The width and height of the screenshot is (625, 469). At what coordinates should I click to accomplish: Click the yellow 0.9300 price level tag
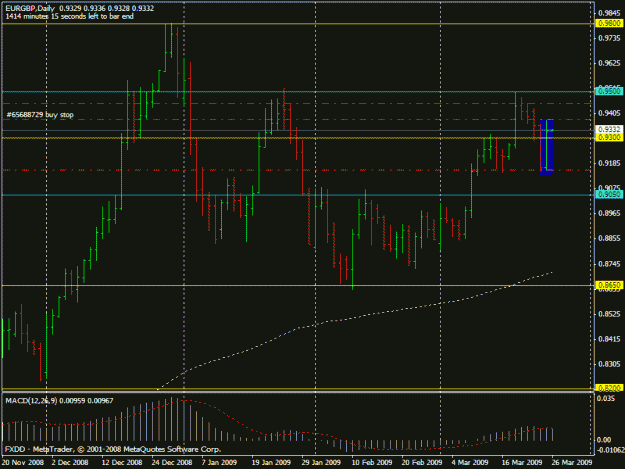(609, 137)
